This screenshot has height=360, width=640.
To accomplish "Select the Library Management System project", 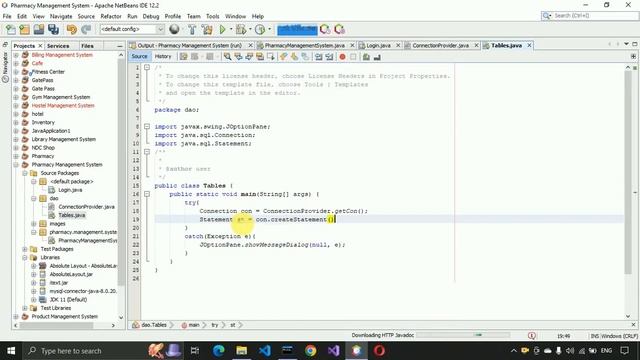I will [64, 140].
